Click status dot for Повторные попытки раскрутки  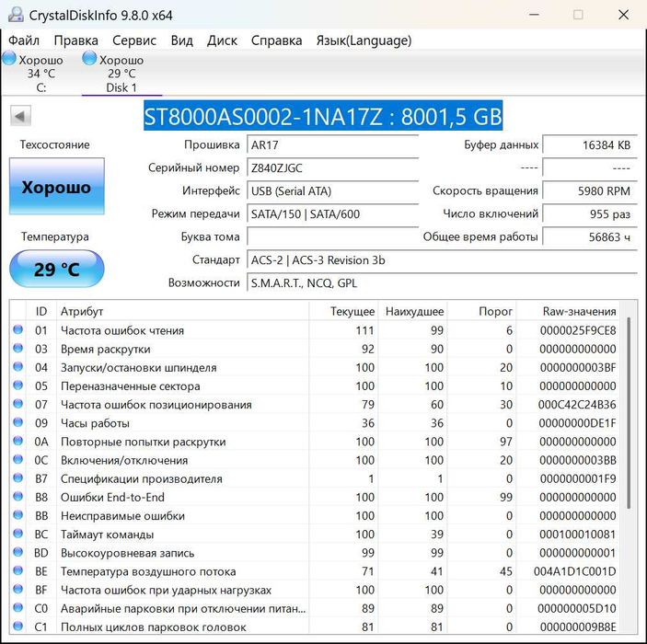tap(17, 441)
